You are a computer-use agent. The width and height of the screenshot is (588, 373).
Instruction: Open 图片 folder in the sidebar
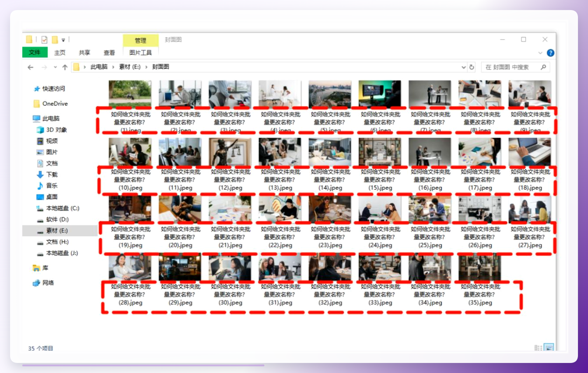point(47,152)
